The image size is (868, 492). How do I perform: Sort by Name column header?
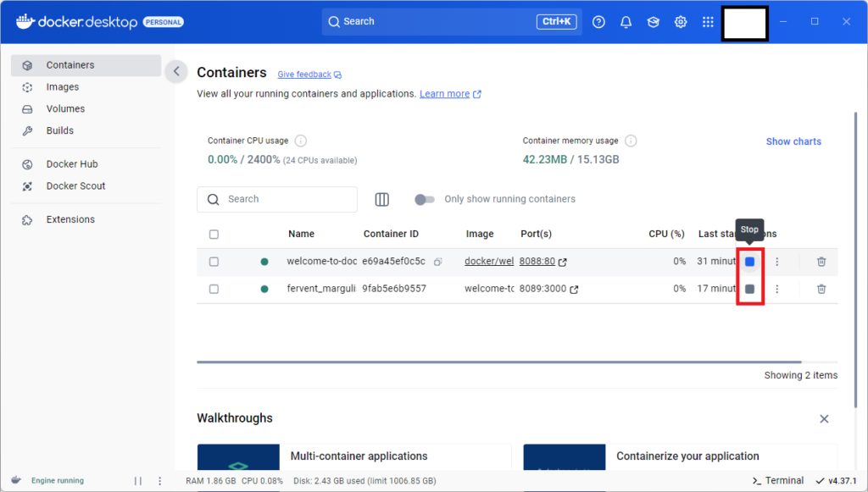[301, 234]
